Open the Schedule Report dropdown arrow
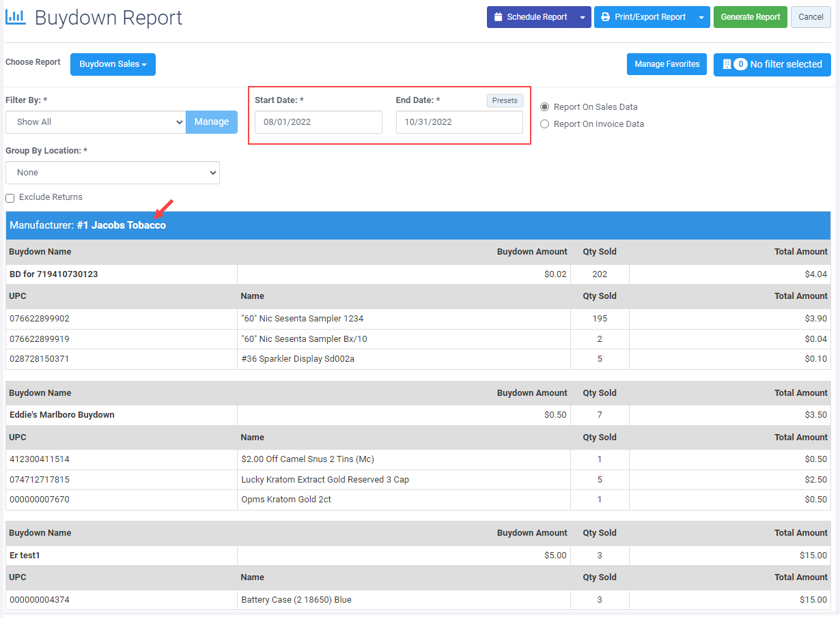This screenshot has width=840, height=617. click(x=582, y=17)
